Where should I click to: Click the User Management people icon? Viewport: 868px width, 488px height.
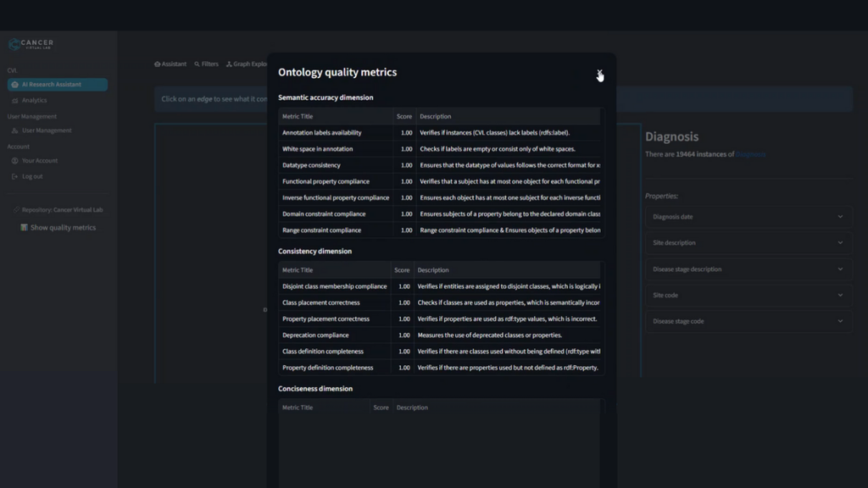pos(15,131)
